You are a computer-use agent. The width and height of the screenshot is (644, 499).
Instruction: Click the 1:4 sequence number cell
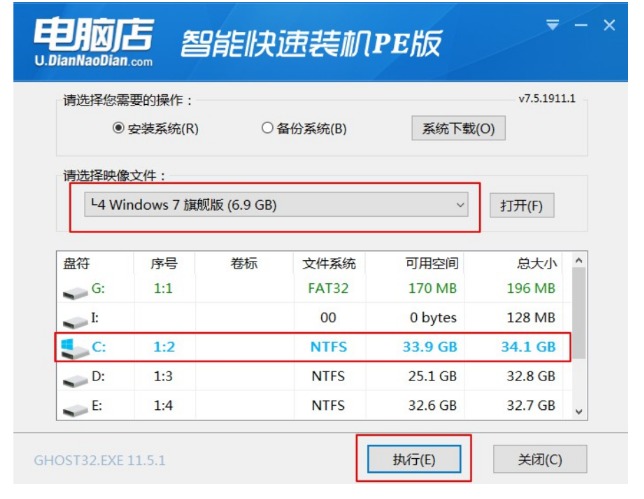163,406
